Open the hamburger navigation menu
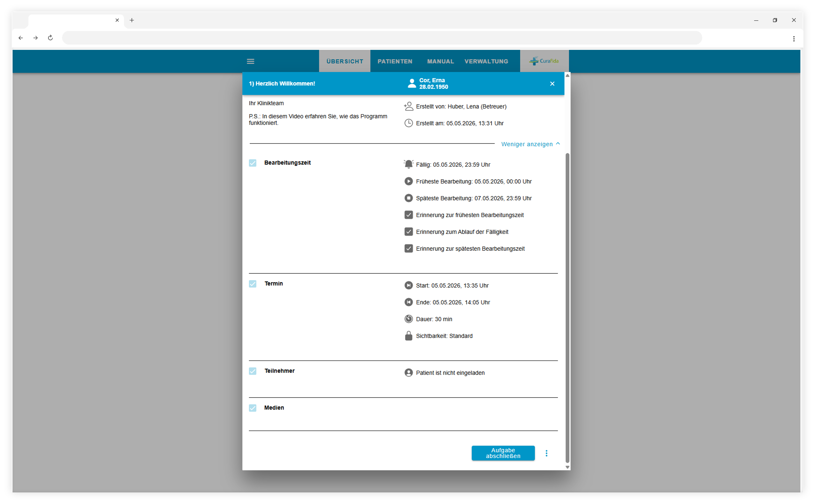This screenshot has width=815, height=504. tap(251, 61)
